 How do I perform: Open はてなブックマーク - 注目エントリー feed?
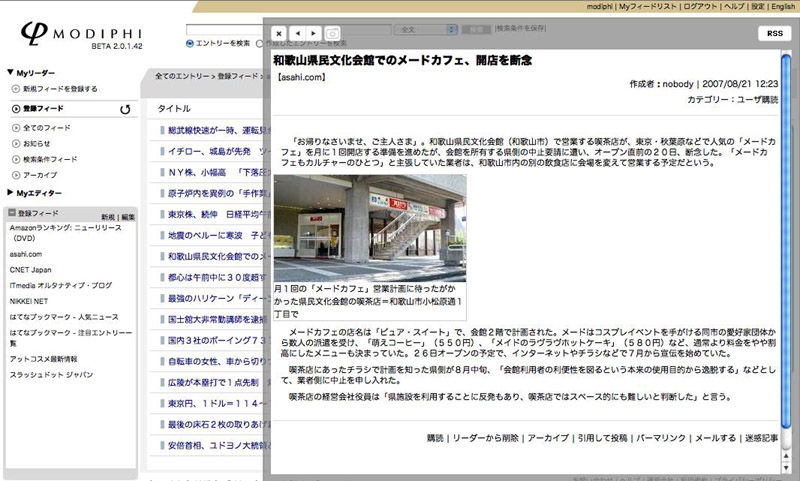point(70,338)
